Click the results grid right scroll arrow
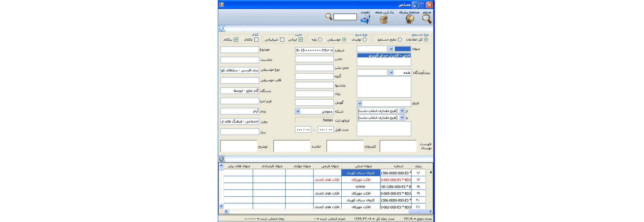 pyautogui.click(x=430, y=211)
